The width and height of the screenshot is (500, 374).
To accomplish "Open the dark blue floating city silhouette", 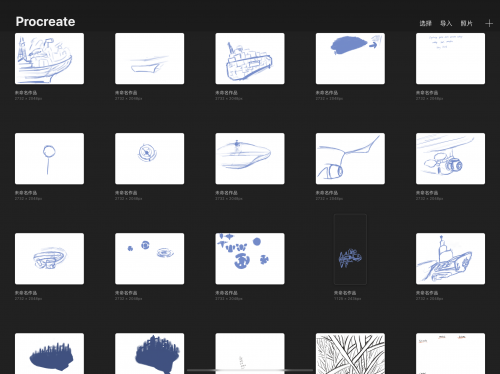I will [x=49, y=353].
